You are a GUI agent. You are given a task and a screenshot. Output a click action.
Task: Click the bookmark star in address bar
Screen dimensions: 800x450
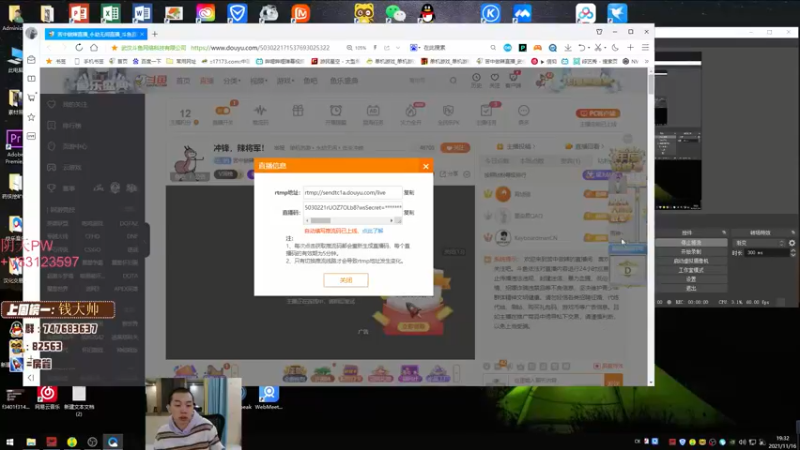tap(114, 48)
